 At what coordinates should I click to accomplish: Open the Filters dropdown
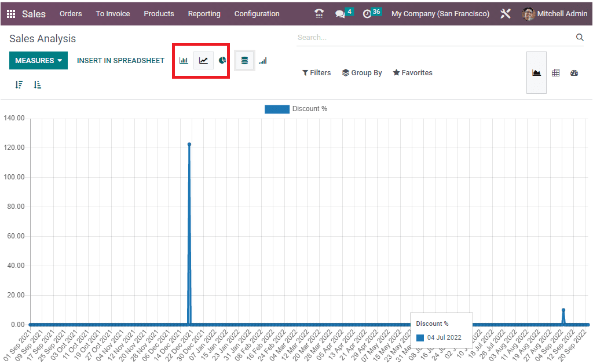(317, 73)
